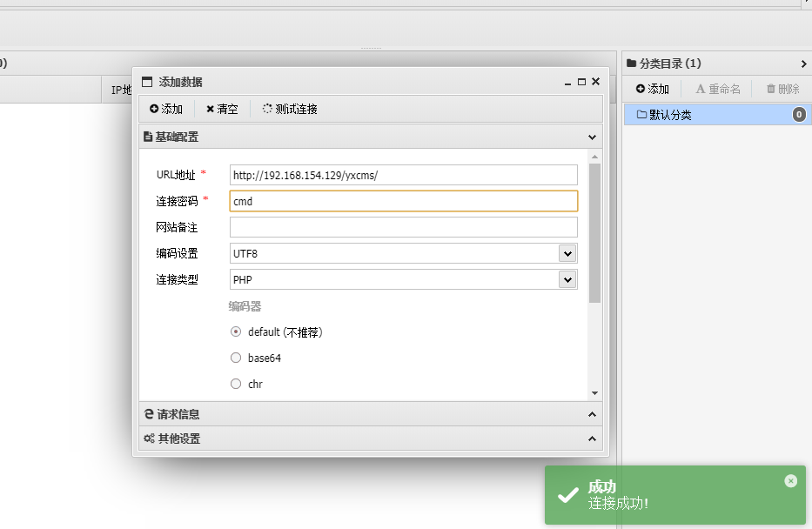Click 重命名 in the category panel
This screenshot has height=529, width=812.
tap(718, 89)
